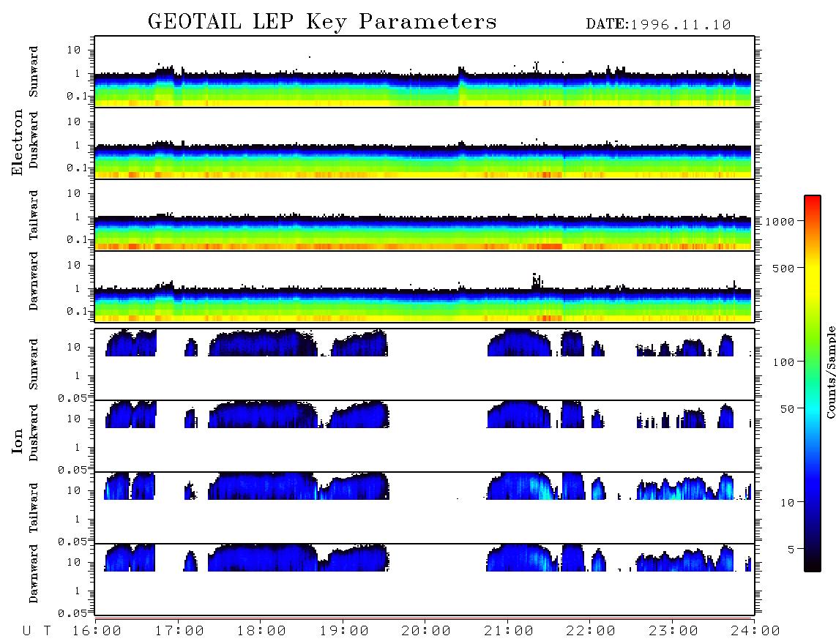This screenshot has width=836, height=644.
Task: Click the Ion Sunward spectrogram panel
Action: click(x=425, y=364)
